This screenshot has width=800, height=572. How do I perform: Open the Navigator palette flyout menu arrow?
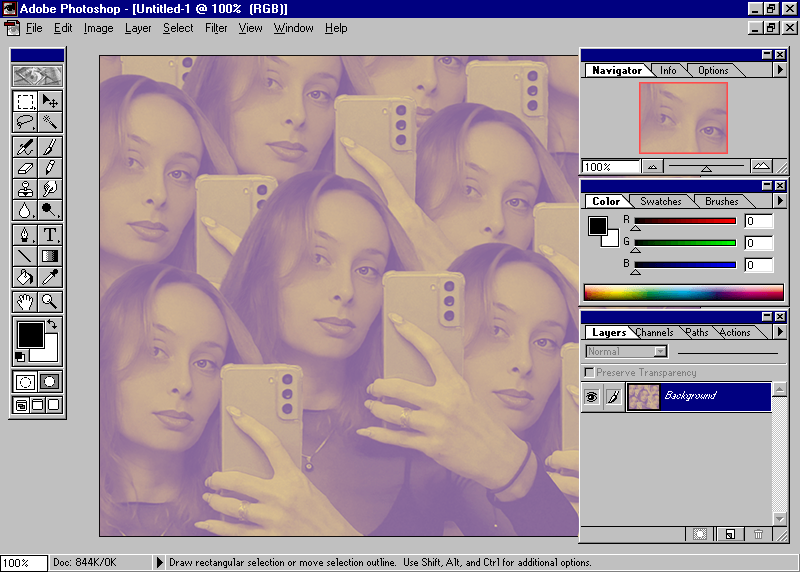(x=780, y=70)
